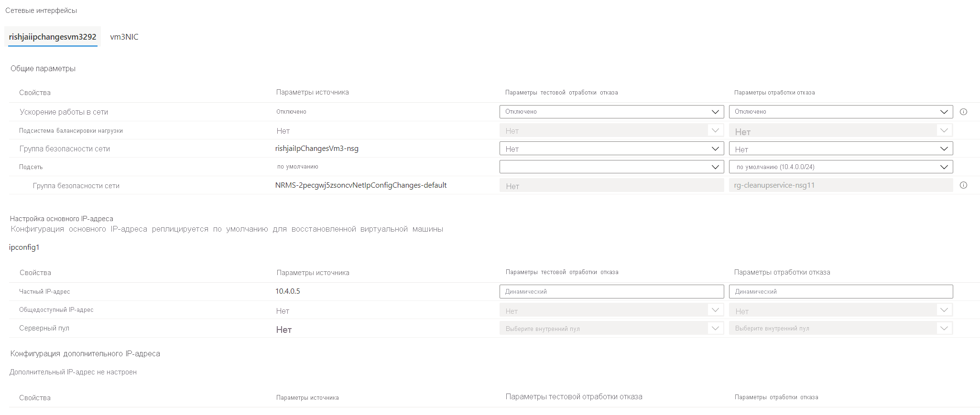Viewport: 980px width, 415px height.
Task: Open failover load balancer dropdown
Action: (841, 130)
